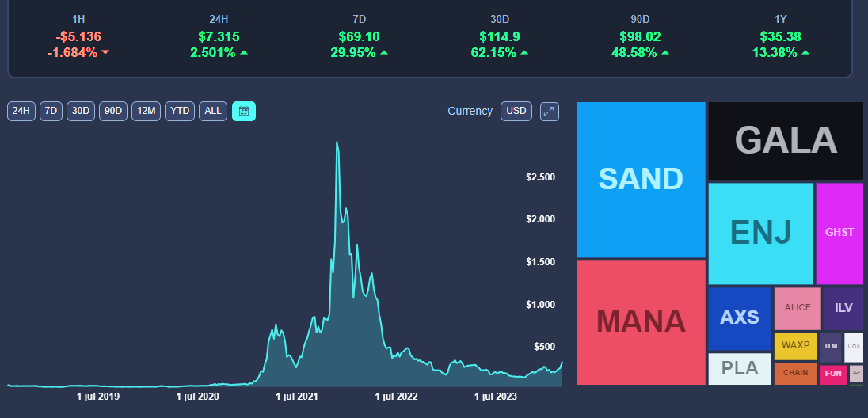Click the 30D percentage 62.15%

click(x=493, y=53)
